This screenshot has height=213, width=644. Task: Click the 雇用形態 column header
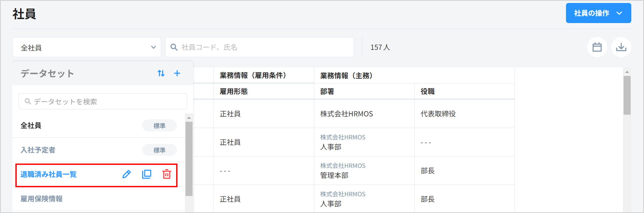point(234,92)
